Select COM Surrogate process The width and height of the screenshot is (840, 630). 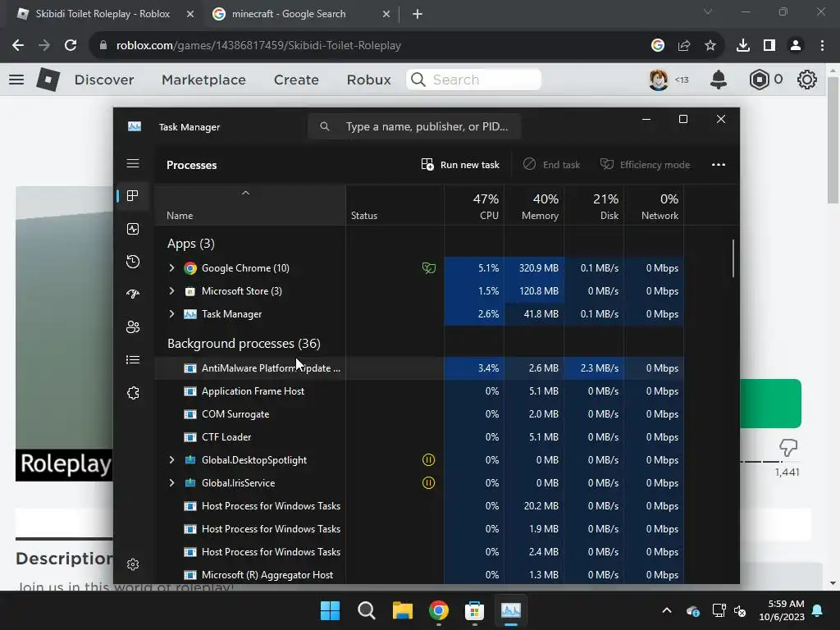point(419,414)
